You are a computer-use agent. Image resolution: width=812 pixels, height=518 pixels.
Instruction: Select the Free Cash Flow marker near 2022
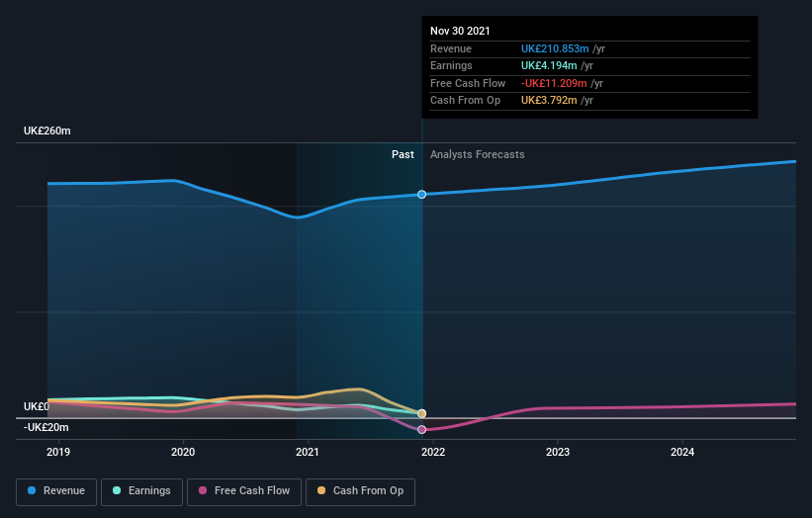(x=421, y=429)
